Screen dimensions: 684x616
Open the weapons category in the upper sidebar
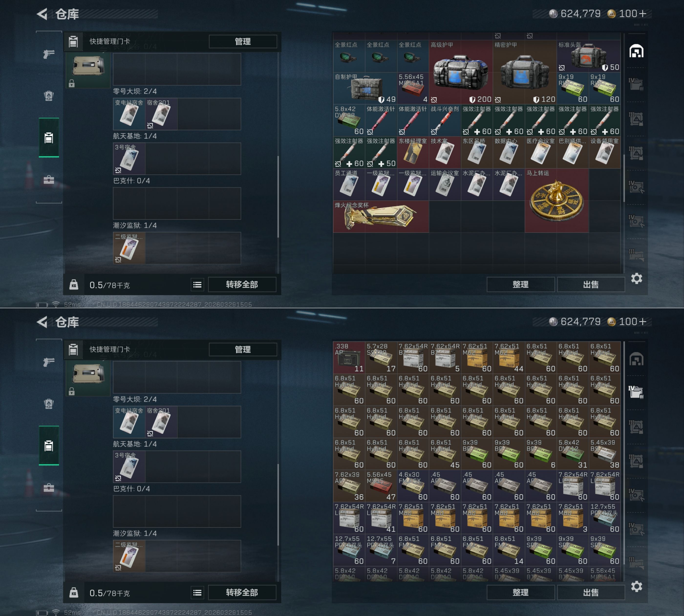(x=49, y=54)
